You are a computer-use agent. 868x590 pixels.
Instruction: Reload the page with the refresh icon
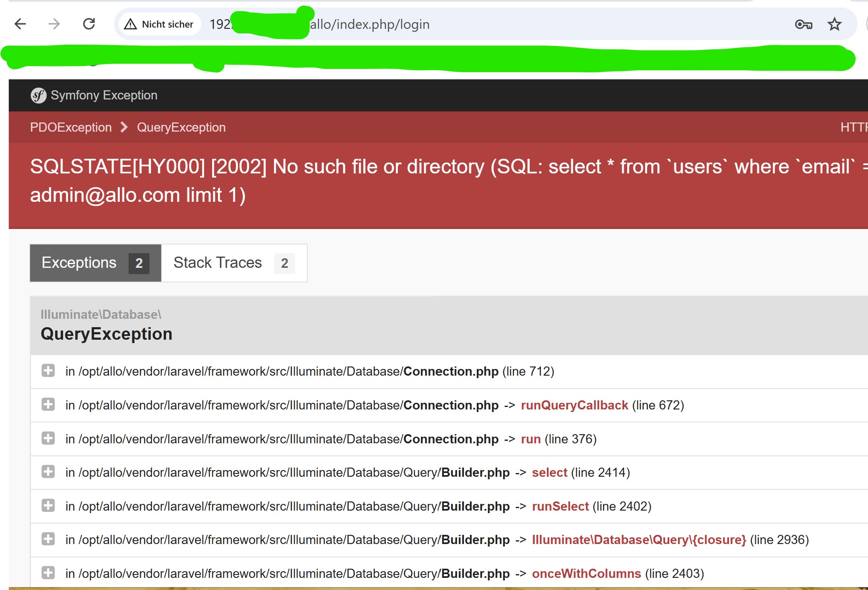click(x=89, y=24)
